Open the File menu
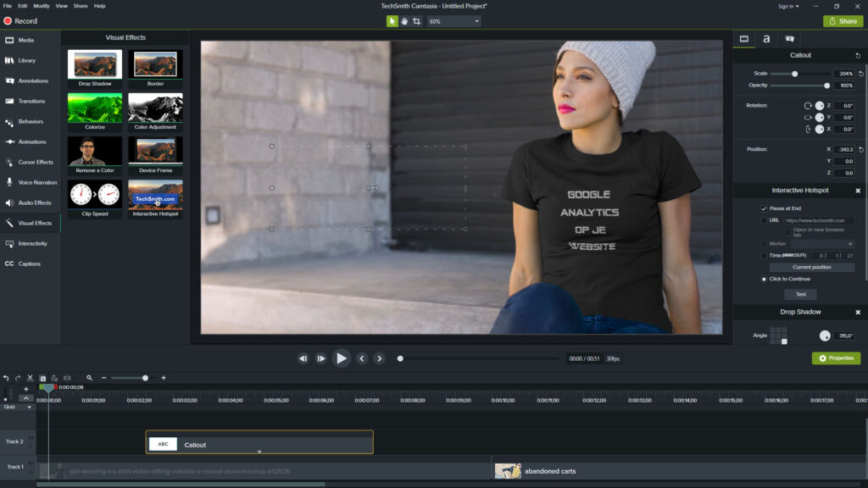The height and width of the screenshot is (488, 868). point(7,6)
